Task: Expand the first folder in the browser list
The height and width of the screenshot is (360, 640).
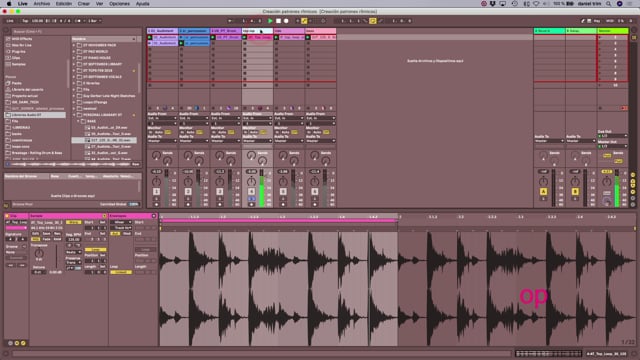Action: (75, 45)
